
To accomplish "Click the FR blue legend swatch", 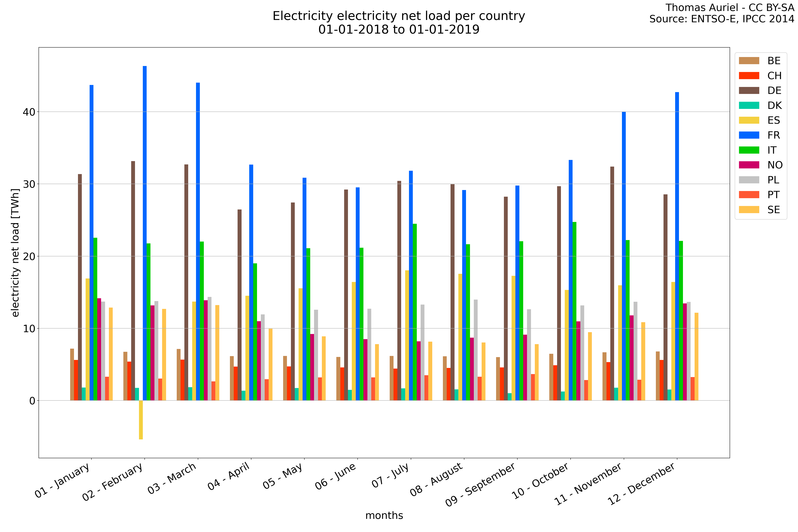I will pos(749,135).
